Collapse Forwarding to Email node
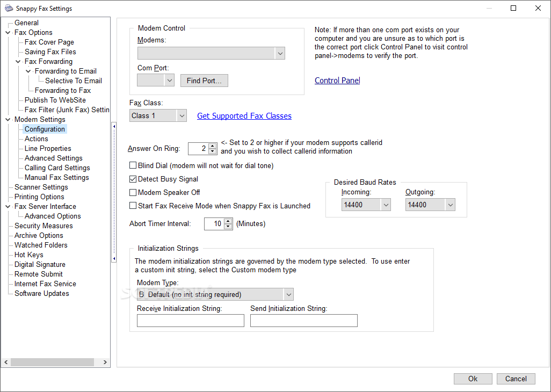Viewport: 551px width, 392px height. 28,71
